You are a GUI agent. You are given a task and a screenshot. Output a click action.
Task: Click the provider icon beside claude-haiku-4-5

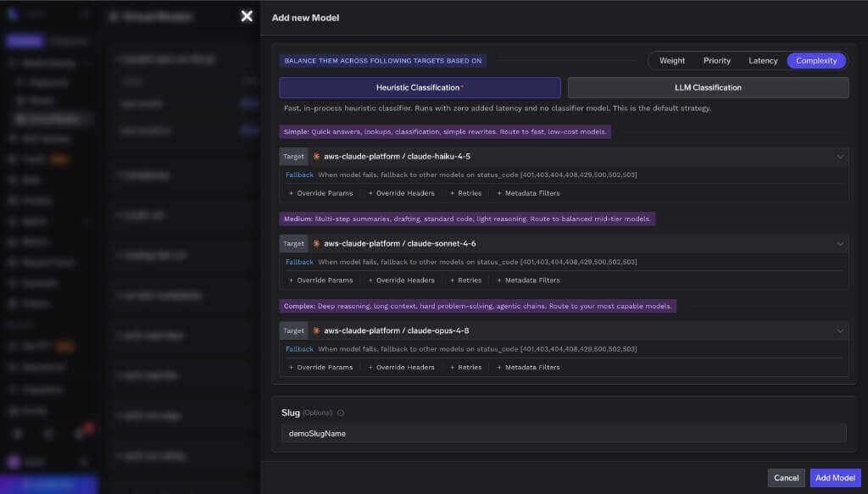(x=316, y=157)
